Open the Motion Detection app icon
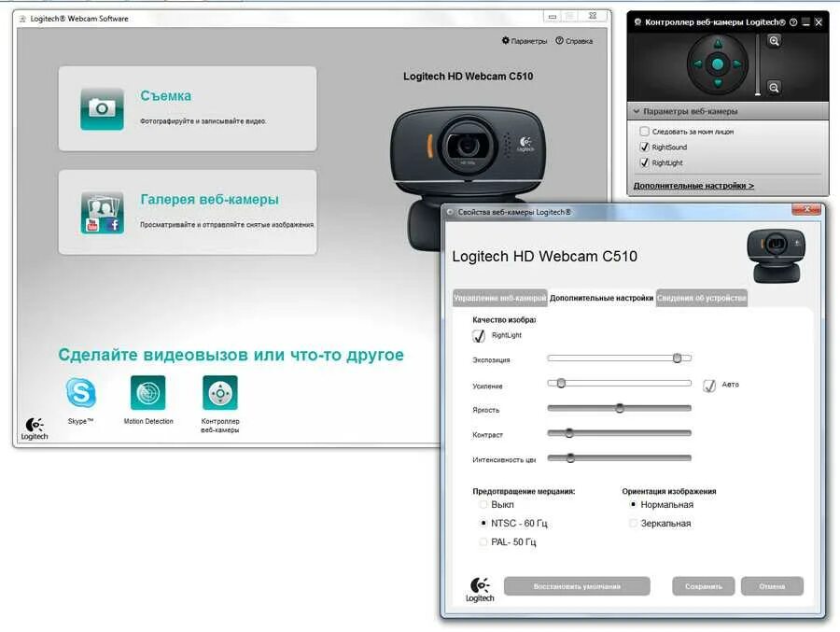840x632 pixels. coord(147,392)
